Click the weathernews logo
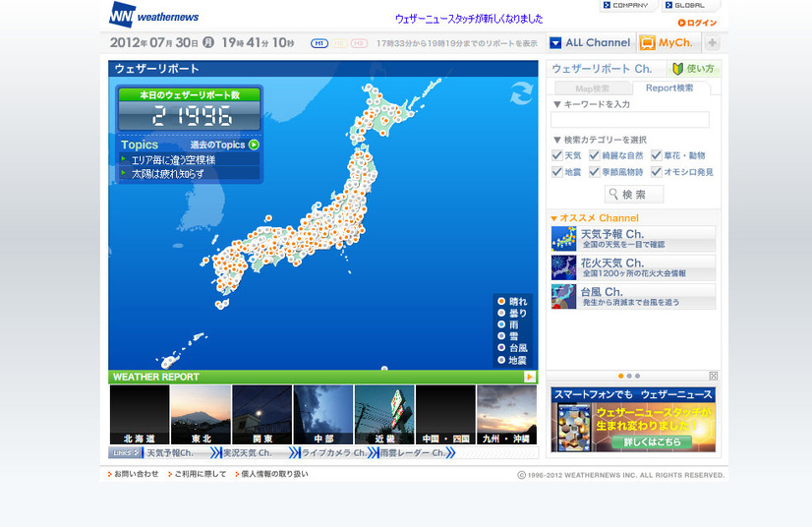 tap(154, 15)
